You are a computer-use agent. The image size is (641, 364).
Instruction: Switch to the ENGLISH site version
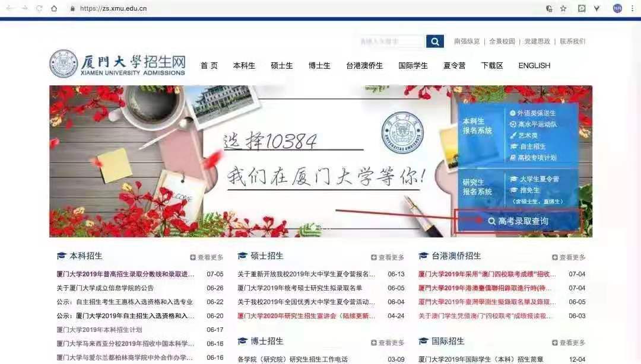point(534,66)
